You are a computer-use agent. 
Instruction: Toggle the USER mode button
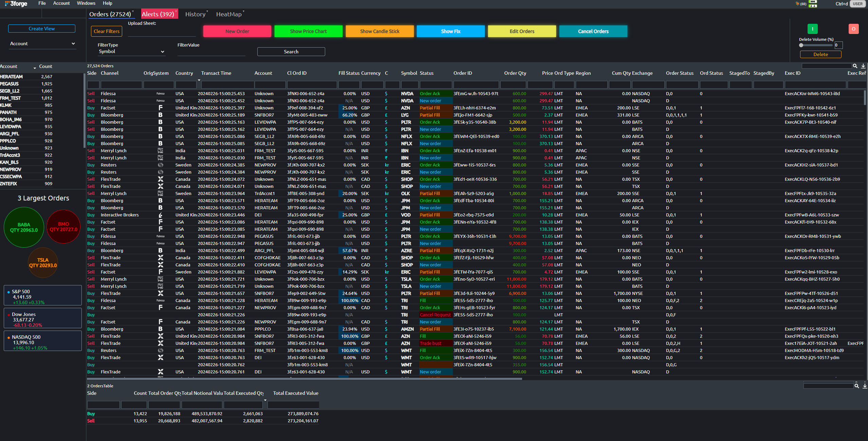(x=858, y=4)
